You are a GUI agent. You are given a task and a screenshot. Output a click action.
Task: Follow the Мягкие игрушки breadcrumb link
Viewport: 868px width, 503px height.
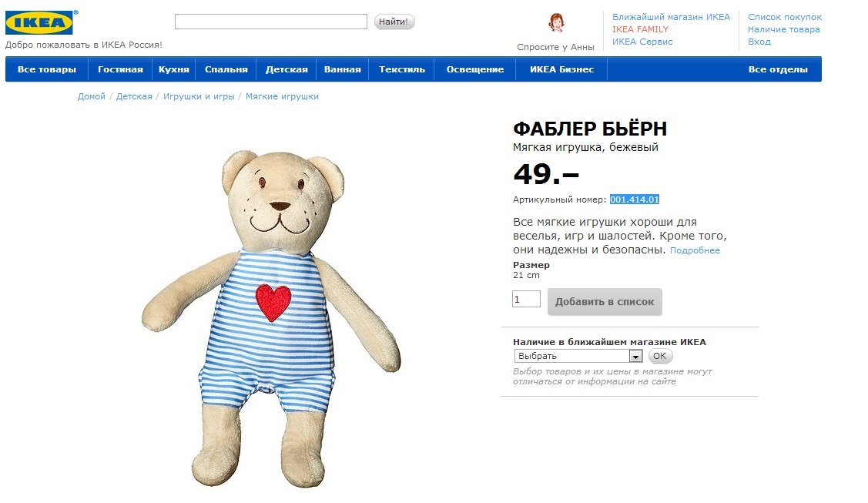point(282,96)
